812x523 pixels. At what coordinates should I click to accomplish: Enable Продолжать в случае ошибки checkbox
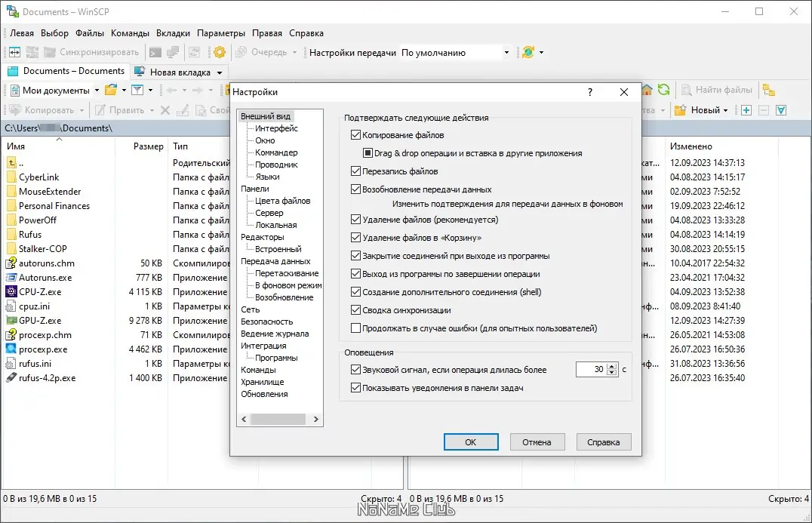355,328
